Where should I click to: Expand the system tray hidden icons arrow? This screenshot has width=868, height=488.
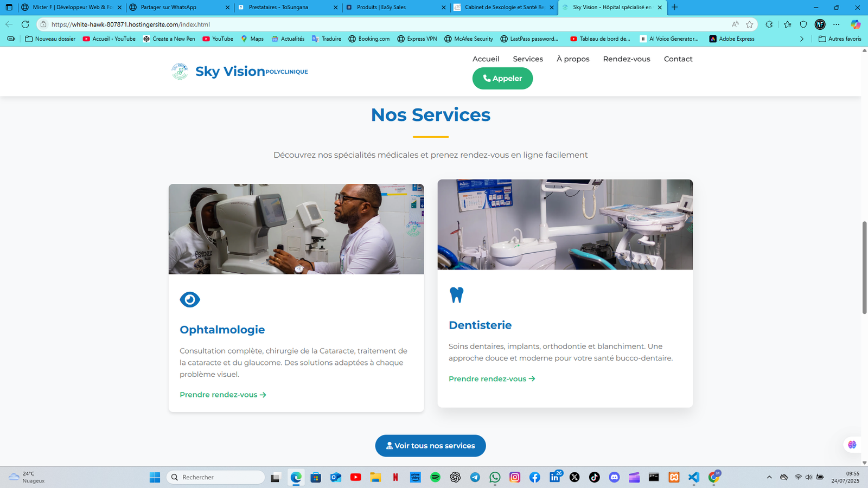pos(770,477)
